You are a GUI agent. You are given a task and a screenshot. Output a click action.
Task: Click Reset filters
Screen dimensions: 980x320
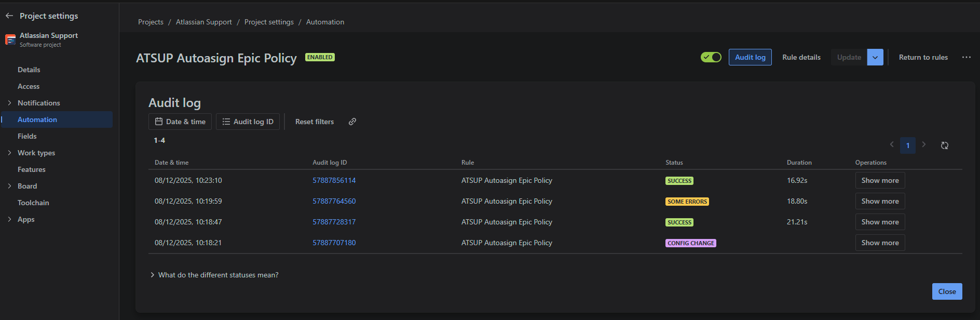pos(315,122)
